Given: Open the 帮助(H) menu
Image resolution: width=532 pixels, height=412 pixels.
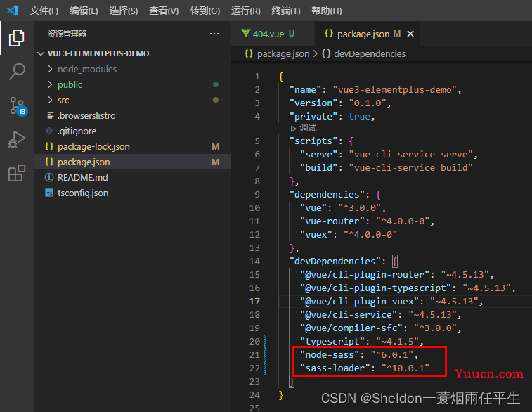Looking at the screenshot, I should [327, 11].
